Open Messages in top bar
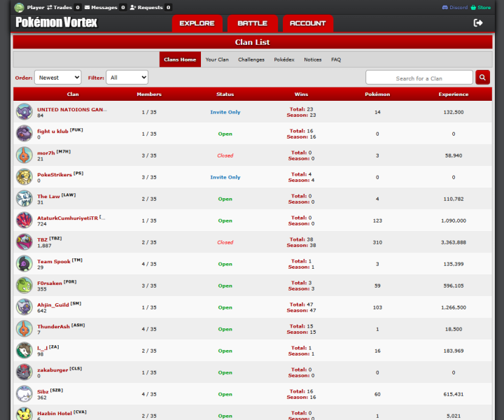 (x=101, y=8)
